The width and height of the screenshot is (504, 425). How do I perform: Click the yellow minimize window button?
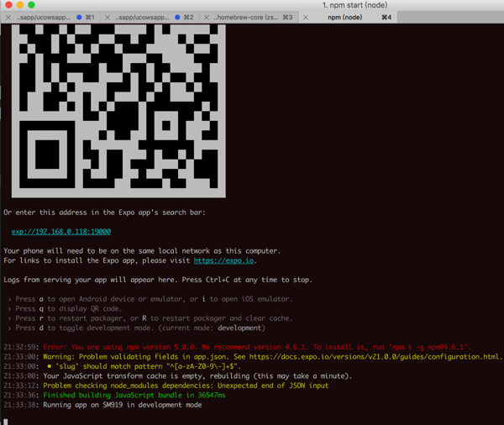coord(20,4)
